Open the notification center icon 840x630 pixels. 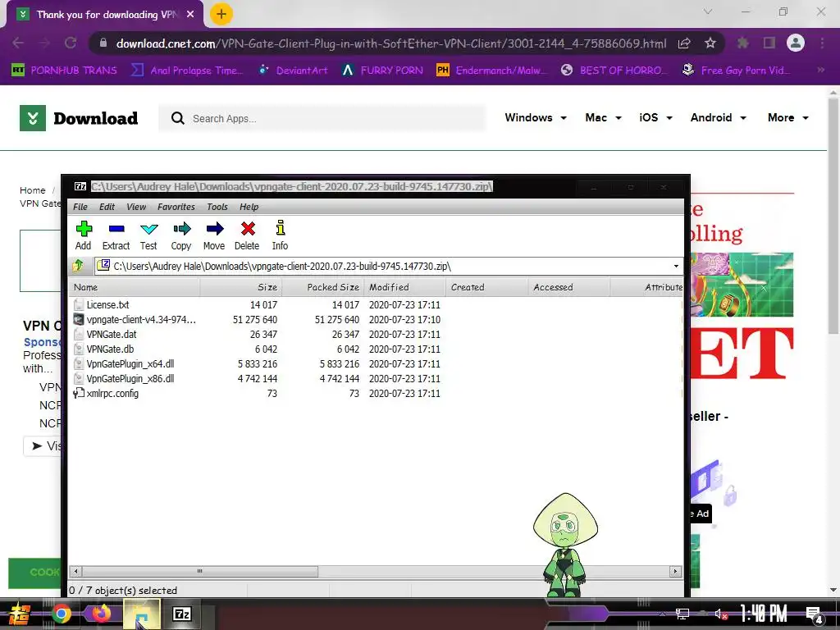point(815,614)
